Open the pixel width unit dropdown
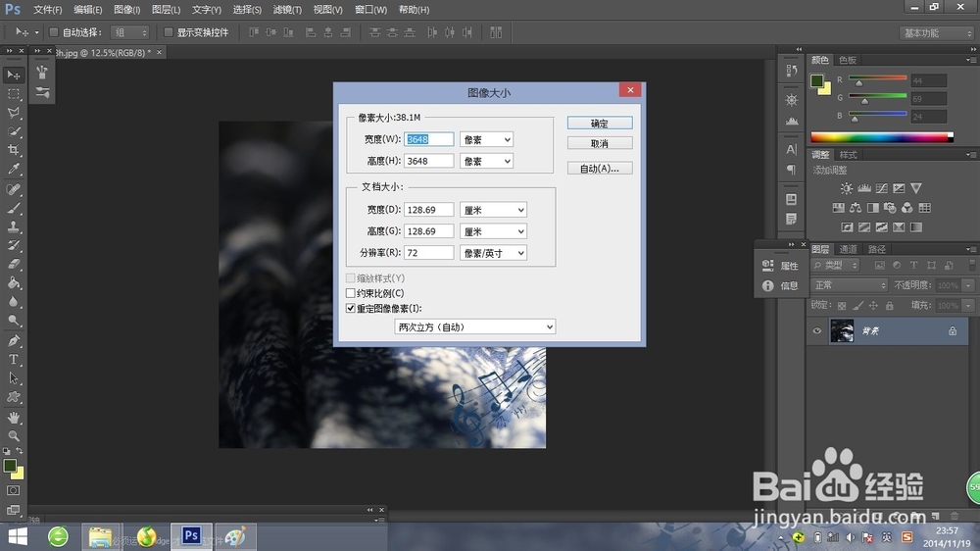 486,139
